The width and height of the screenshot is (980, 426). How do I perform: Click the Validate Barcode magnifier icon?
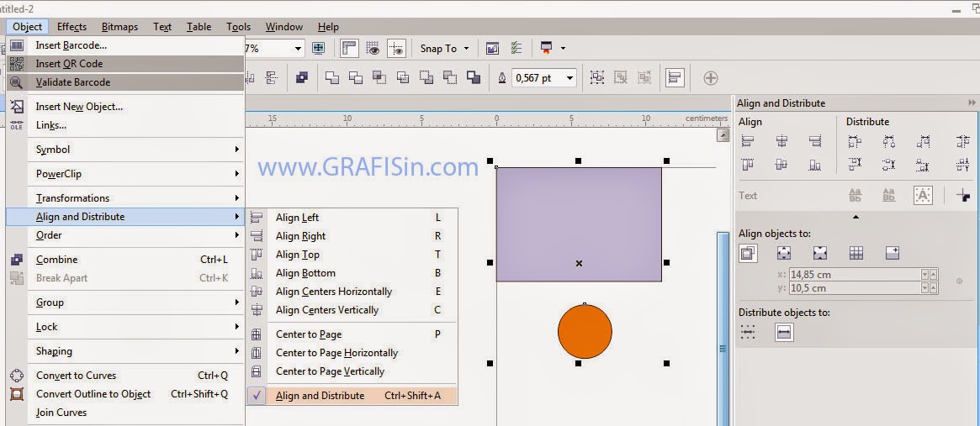[x=17, y=82]
